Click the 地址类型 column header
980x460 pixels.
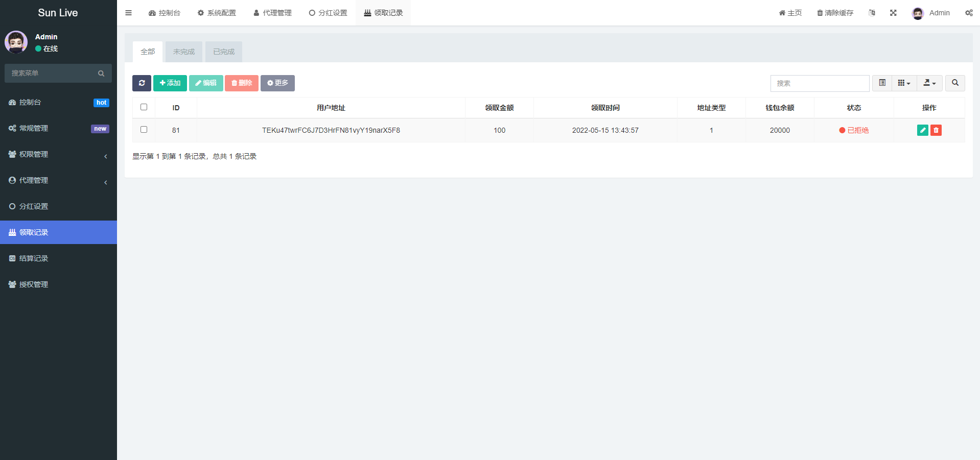(x=711, y=108)
